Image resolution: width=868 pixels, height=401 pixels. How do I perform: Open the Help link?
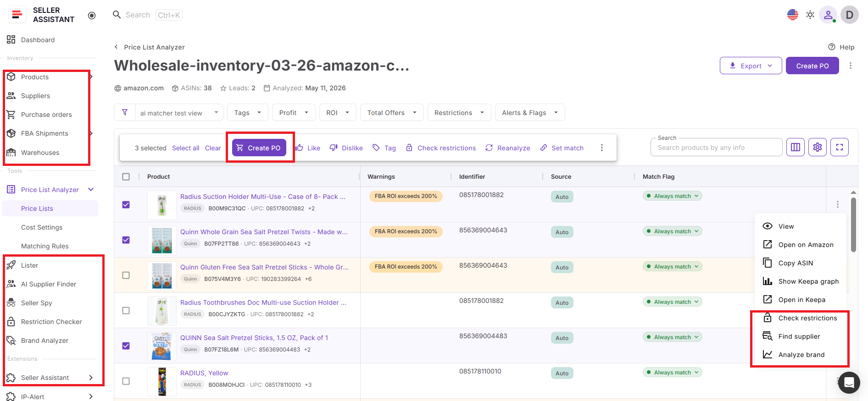(x=841, y=47)
